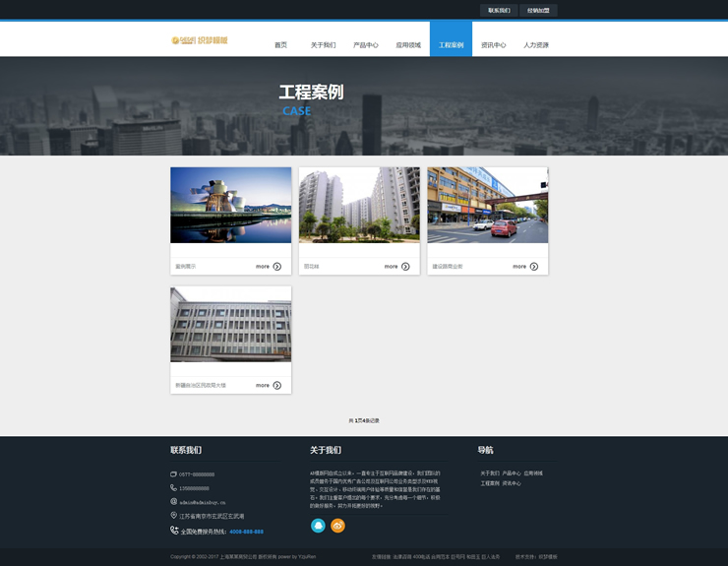Click 产品中心 link in footer navigation
This screenshot has height=566, width=728.
(512, 473)
